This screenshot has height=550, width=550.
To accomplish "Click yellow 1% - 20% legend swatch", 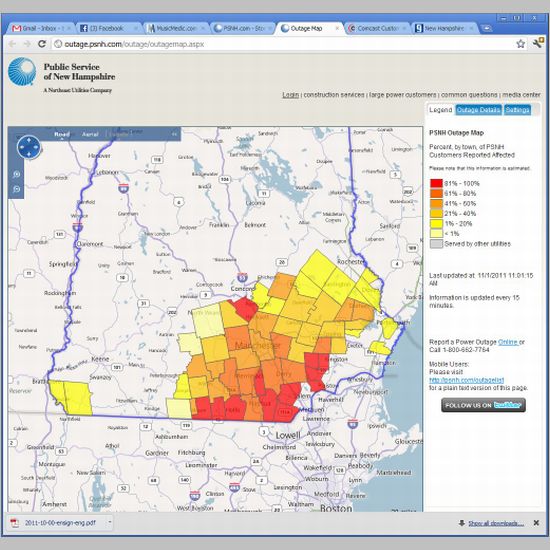I will pyautogui.click(x=436, y=223).
